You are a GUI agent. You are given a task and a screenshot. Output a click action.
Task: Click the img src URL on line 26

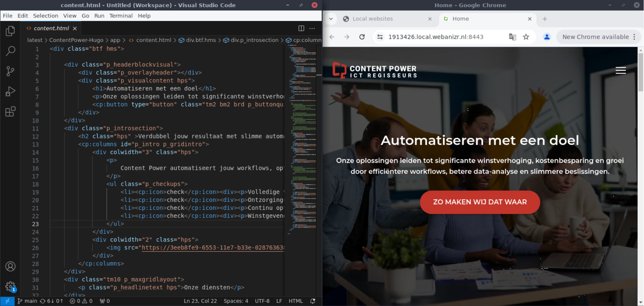213,248
